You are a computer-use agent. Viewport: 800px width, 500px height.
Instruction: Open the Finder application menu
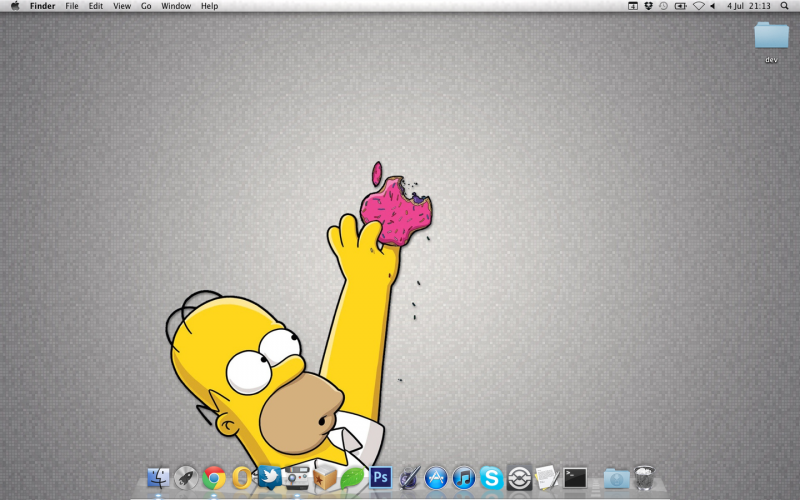click(x=42, y=6)
